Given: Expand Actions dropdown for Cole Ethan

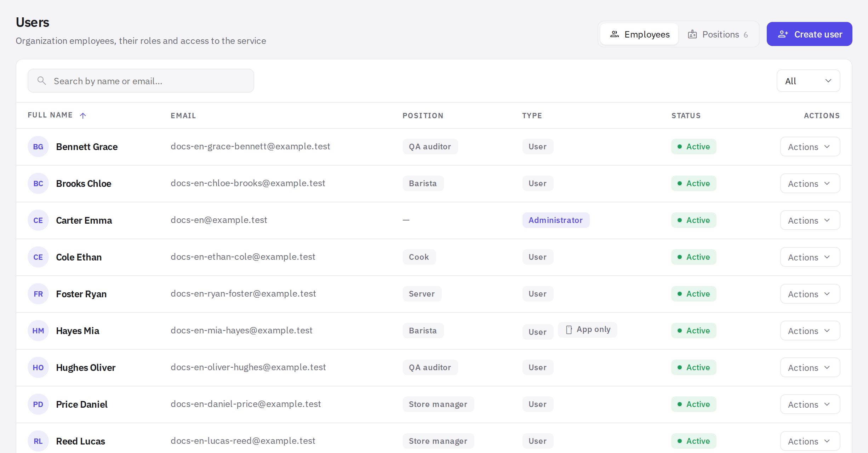Looking at the screenshot, I should 810,257.
